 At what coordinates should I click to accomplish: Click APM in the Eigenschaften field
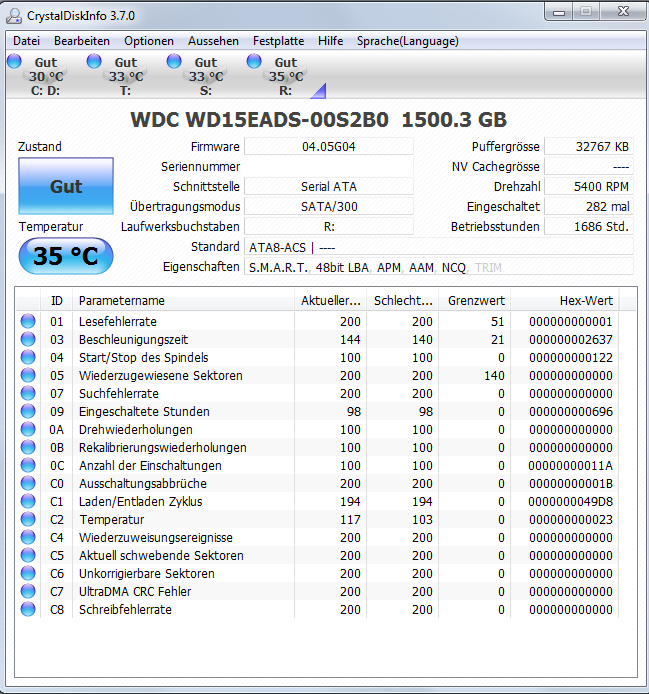tap(389, 267)
